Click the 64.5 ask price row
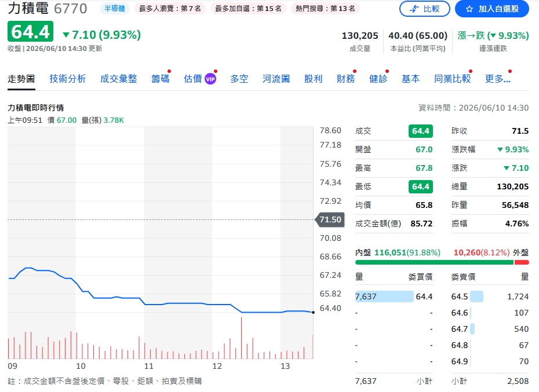The height and width of the screenshot is (392, 539). point(490,296)
